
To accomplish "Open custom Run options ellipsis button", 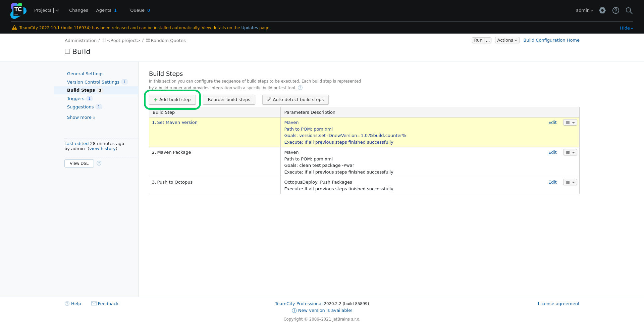I will click(488, 40).
